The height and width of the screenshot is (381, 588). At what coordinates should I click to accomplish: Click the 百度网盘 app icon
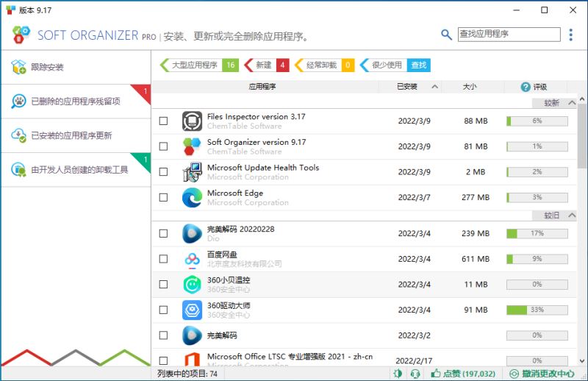click(192, 259)
